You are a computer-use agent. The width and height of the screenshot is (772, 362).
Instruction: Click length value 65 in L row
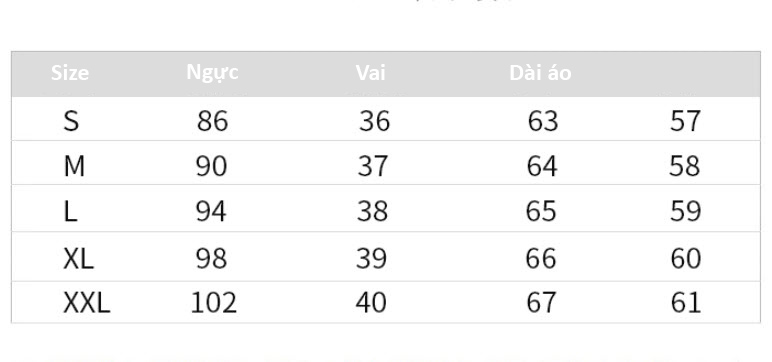point(541,212)
